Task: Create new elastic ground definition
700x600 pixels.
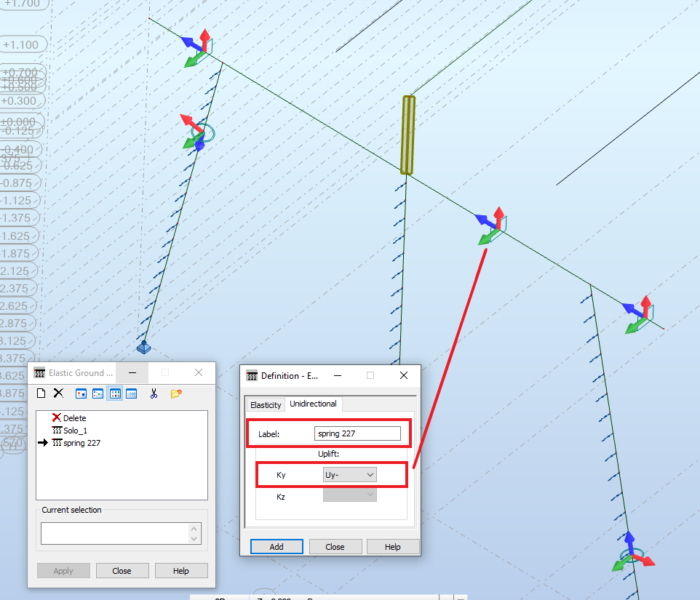Action: click(x=41, y=393)
